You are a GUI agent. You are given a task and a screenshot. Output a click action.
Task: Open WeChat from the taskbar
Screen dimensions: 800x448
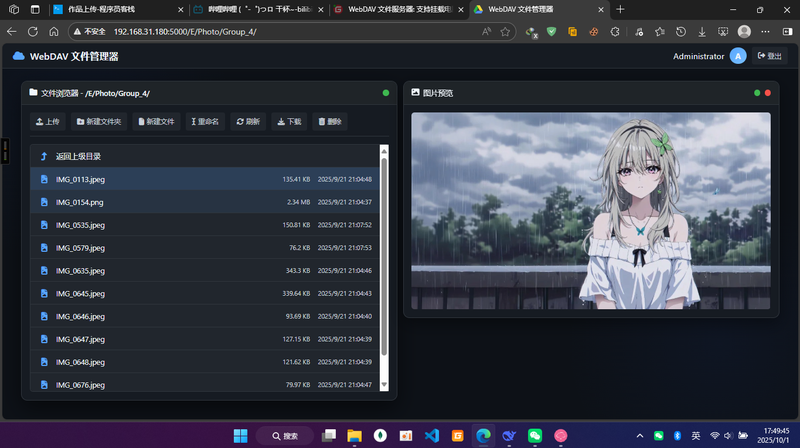535,436
